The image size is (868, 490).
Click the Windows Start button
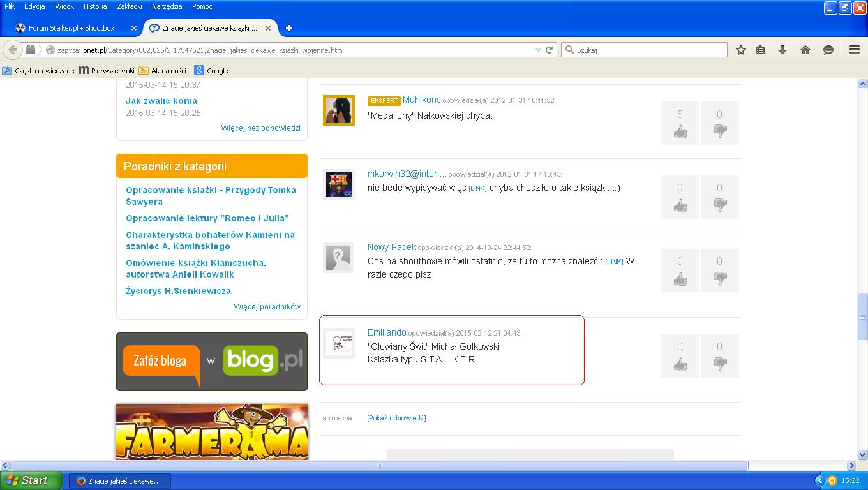(x=31, y=480)
